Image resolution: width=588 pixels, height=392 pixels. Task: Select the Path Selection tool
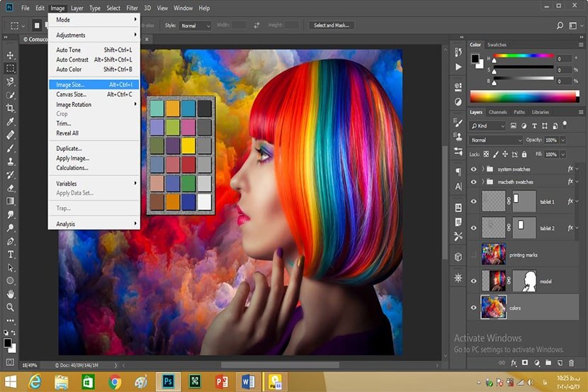(10, 268)
